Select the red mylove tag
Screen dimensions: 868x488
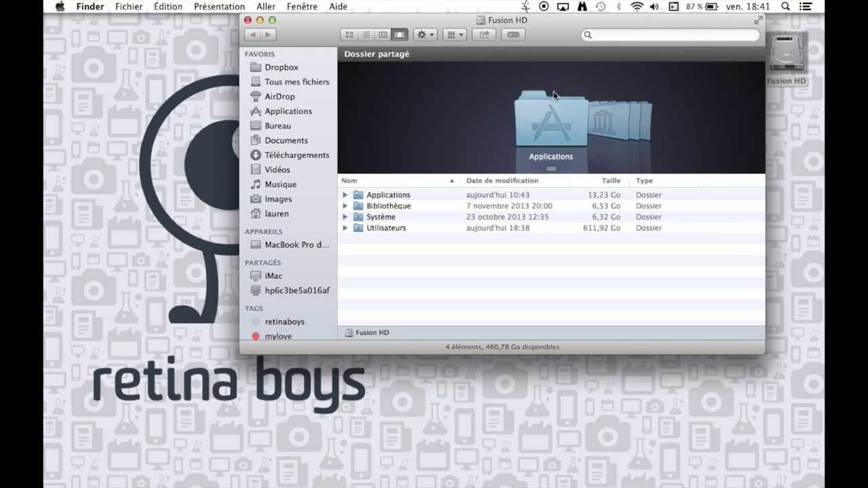[x=278, y=336]
